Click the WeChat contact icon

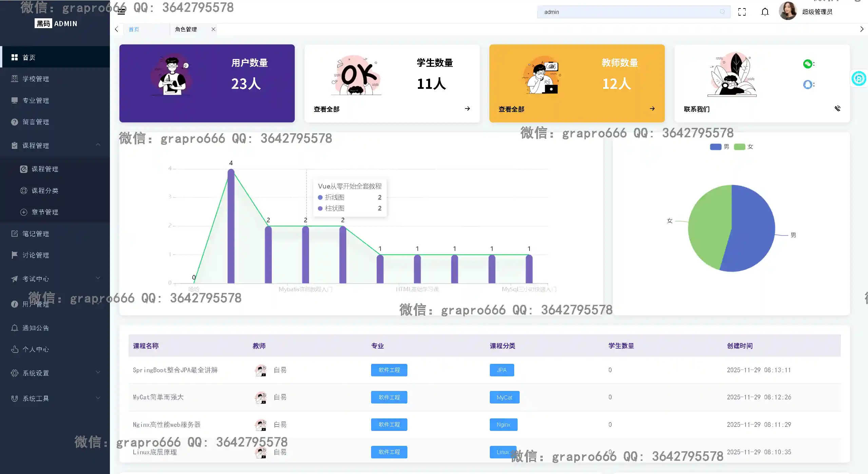coord(807,64)
